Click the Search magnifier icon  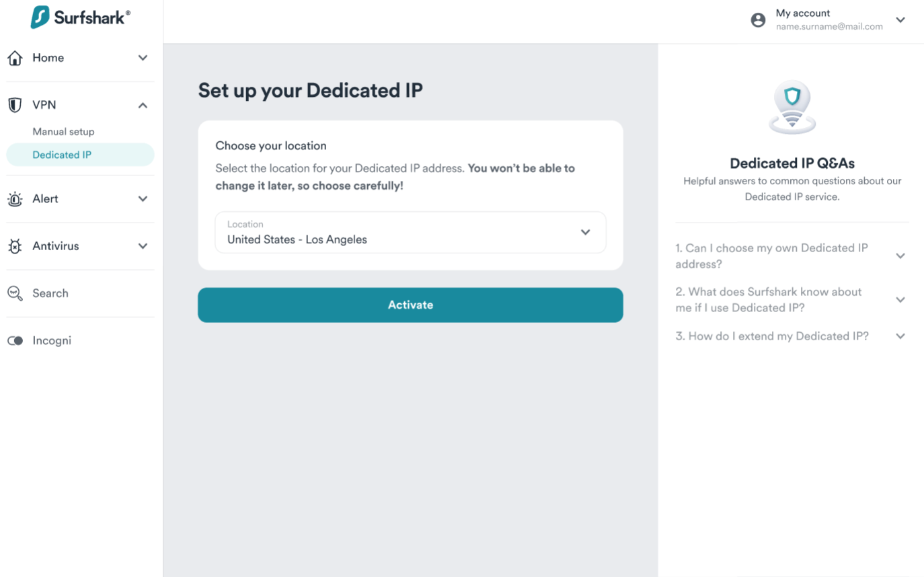[15, 293]
